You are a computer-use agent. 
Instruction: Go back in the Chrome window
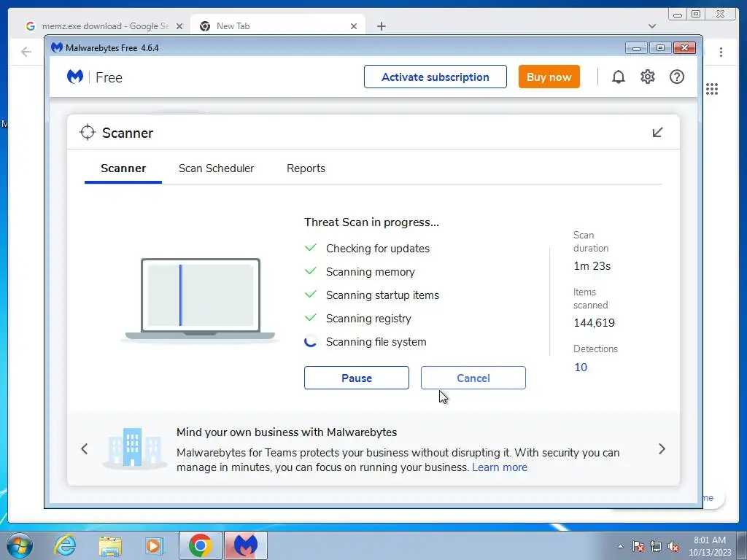point(26,52)
